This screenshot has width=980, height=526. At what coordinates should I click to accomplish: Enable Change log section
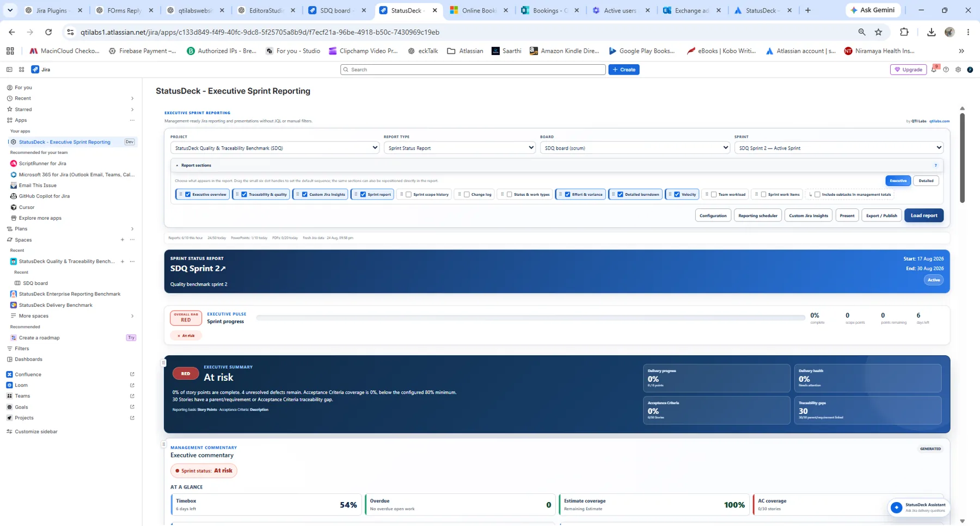point(467,195)
